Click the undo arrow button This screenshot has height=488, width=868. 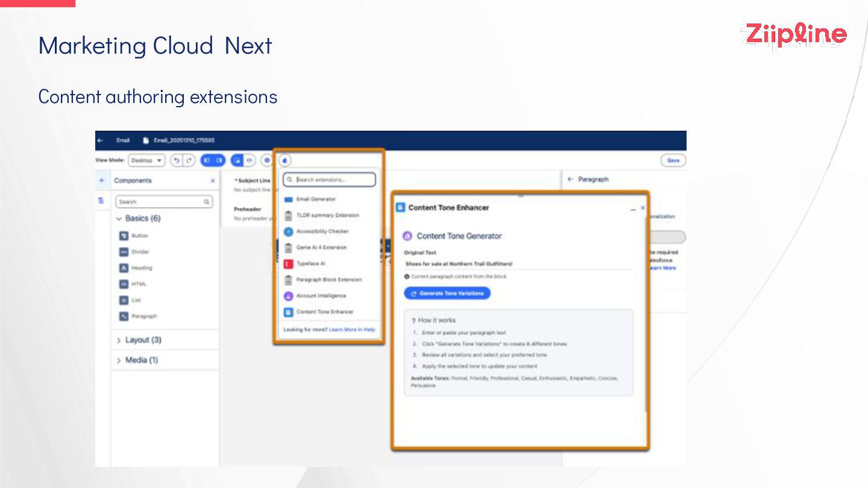(x=175, y=161)
